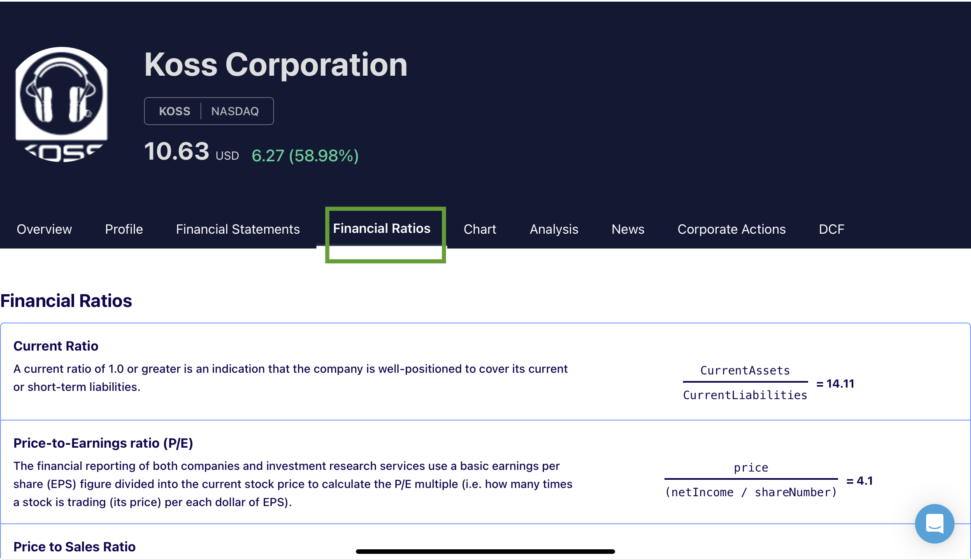The image size is (971, 560).
Task: Click the netIncome / shareNumber denominator
Action: tap(751, 492)
